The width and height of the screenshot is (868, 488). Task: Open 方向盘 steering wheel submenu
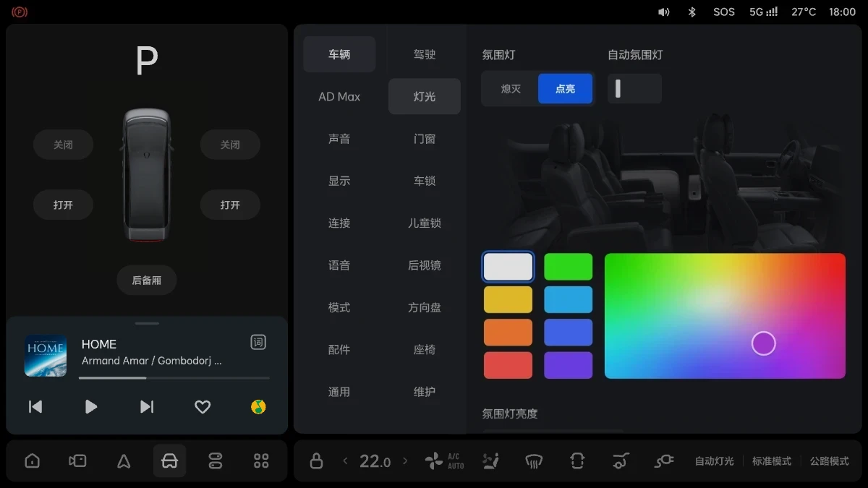click(x=425, y=307)
